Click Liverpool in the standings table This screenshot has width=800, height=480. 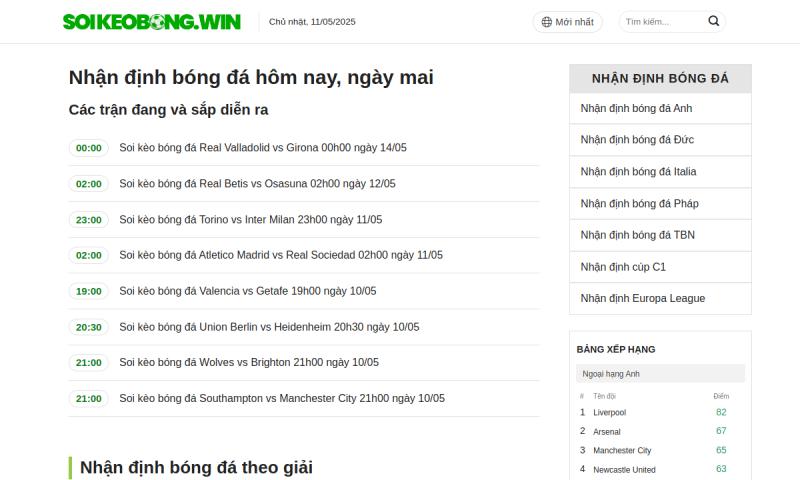click(x=609, y=413)
